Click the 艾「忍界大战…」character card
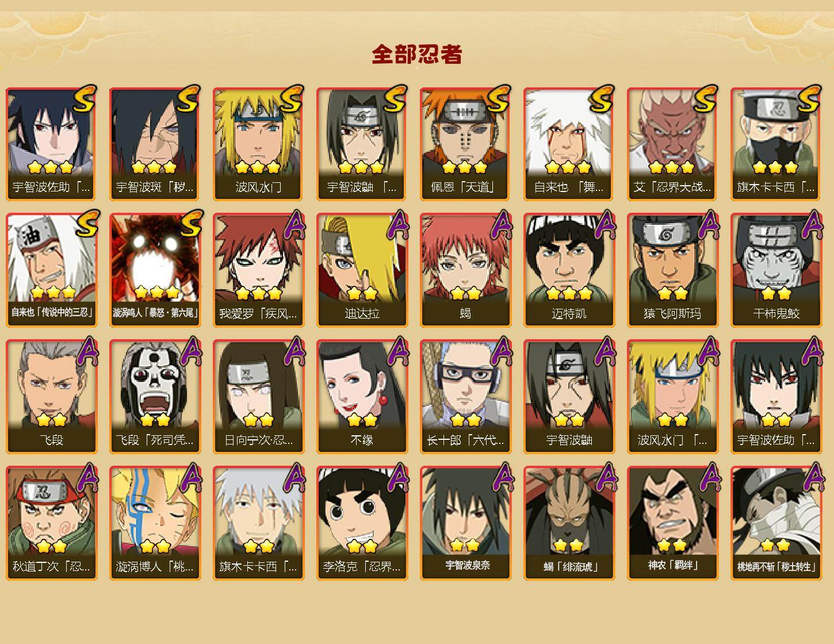This screenshot has height=644, width=834. 672,144
